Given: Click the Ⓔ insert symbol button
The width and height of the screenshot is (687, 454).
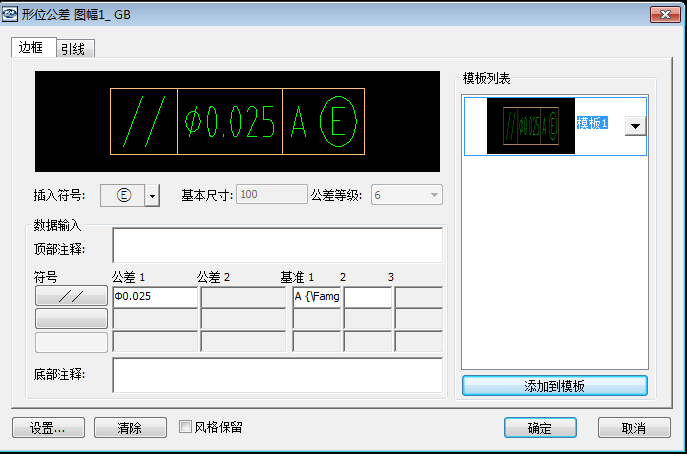Looking at the screenshot, I should coord(123,195).
